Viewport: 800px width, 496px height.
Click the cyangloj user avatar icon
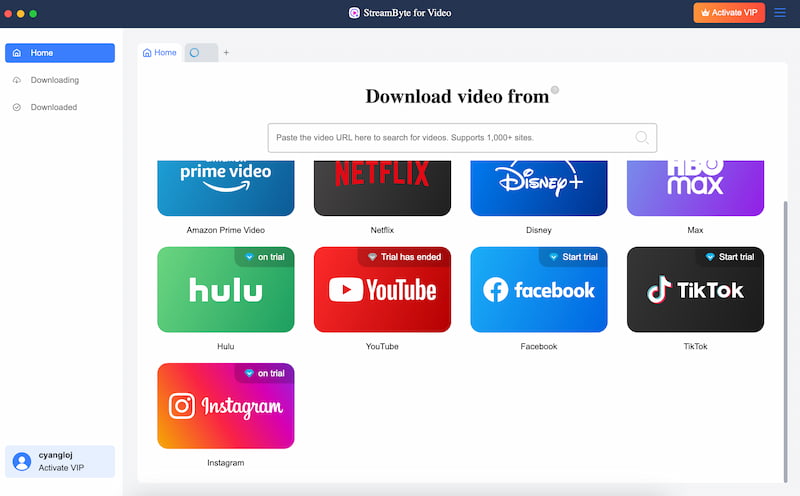[x=22, y=461]
